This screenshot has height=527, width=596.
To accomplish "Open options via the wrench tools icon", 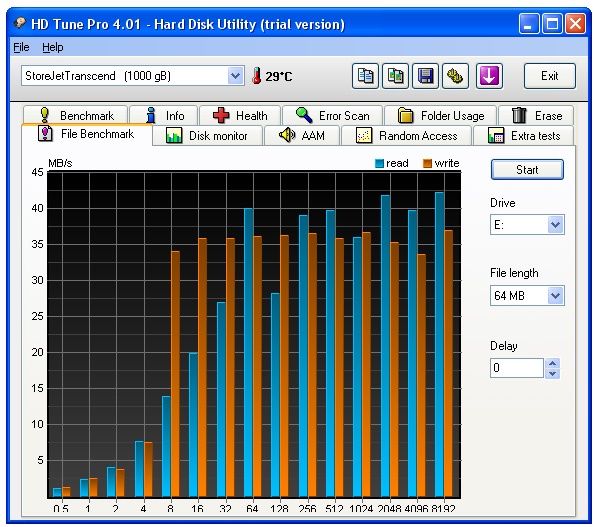I will tap(455, 76).
